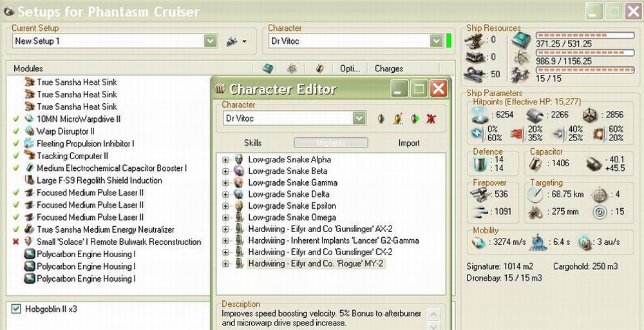Toggle Medium Electrochemical Capacitor Booster I checkmark
This screenshot has height=330, width=644.
(16, 168)
